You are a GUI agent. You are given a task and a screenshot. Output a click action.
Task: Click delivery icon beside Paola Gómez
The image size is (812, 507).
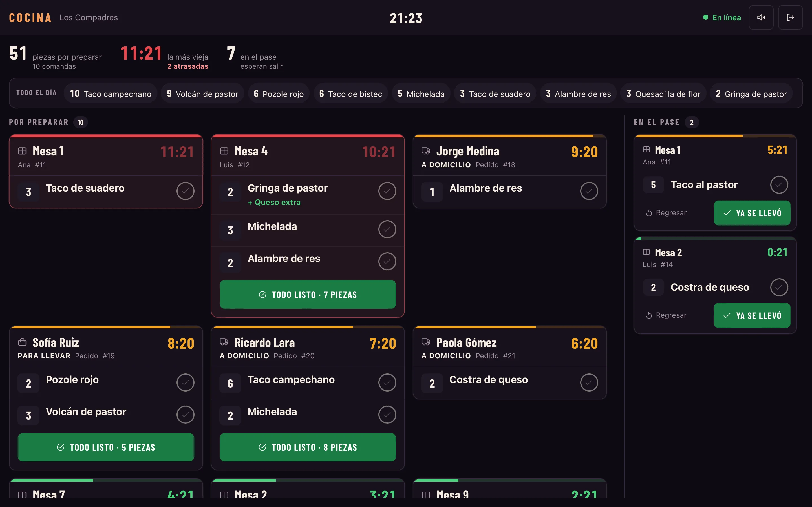(x=426, y=342)
